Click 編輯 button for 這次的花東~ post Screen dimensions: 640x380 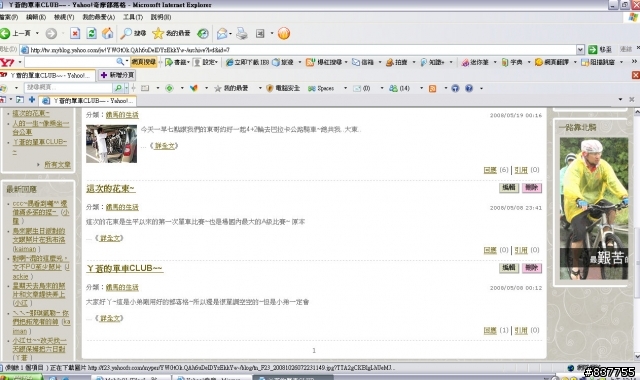(x=509, y=188)
